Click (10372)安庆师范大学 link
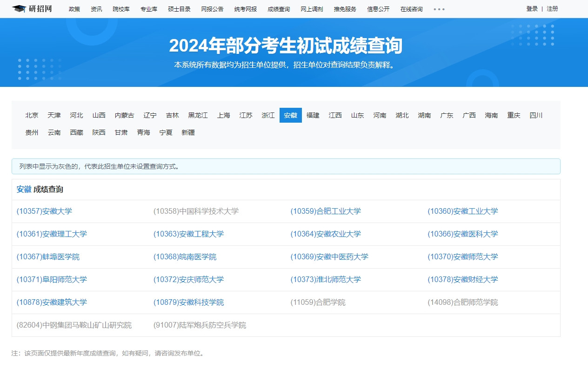Viewport: 588px width, 368px height. pyautogui.click(x=189, y=279)
